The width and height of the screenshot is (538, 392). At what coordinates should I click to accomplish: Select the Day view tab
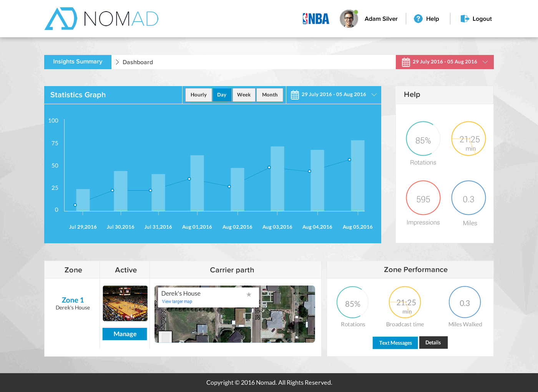coord(222,95)
